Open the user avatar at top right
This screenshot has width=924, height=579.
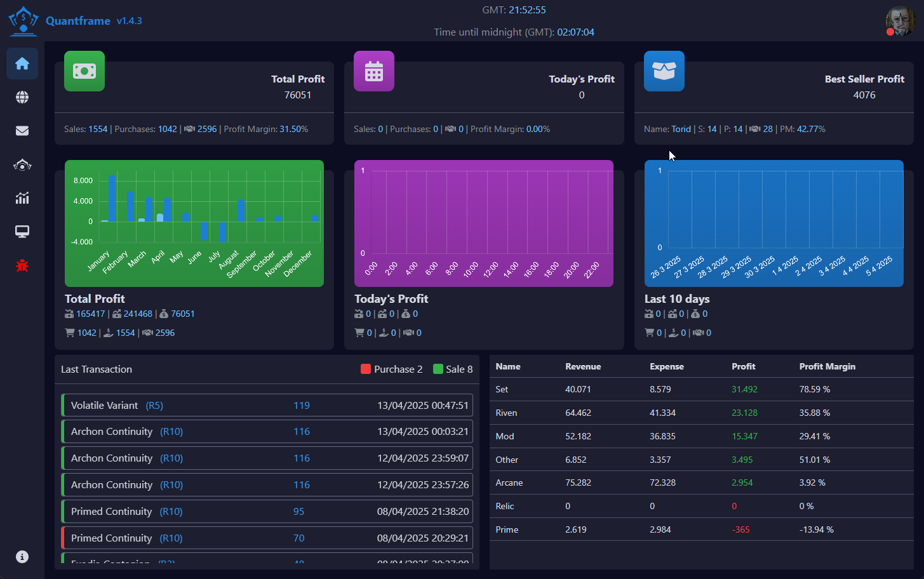[900, 22]
